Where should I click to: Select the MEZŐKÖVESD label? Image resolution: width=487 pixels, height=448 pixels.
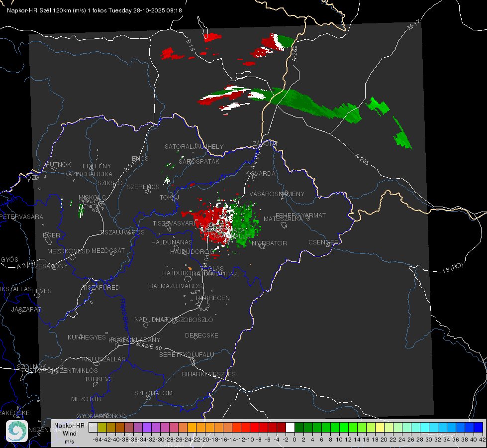(68, 251)
